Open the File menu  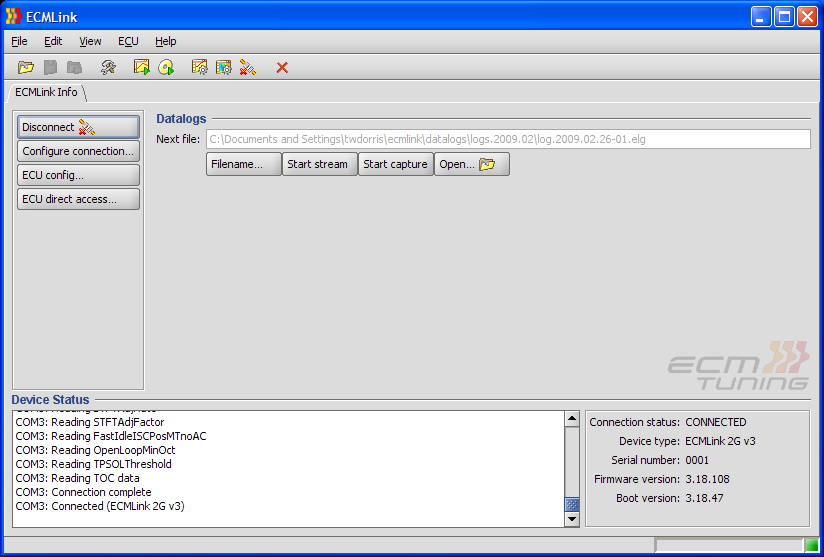(19, 41)
